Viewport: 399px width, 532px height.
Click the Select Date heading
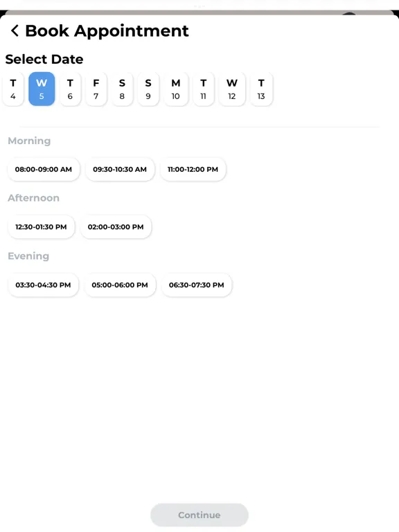click(44, 59)
